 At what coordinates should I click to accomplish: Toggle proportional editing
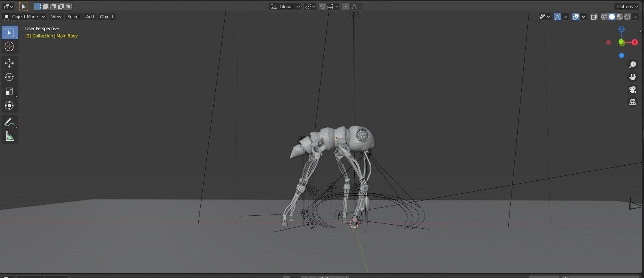[x=346, y=7]
